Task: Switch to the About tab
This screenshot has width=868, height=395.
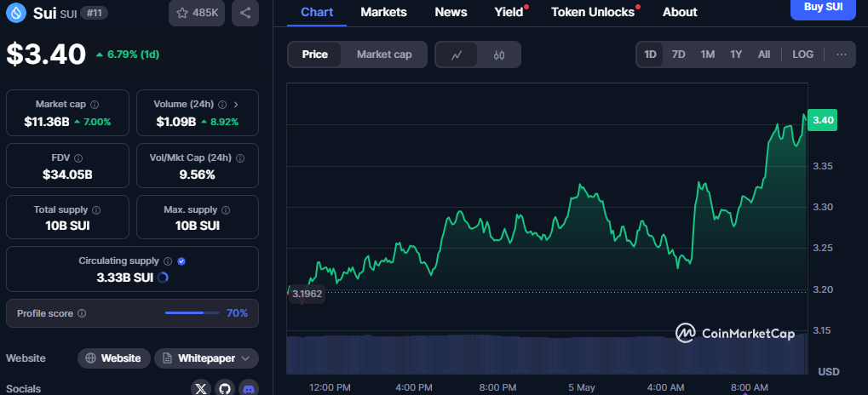Action: click(680, 12)
